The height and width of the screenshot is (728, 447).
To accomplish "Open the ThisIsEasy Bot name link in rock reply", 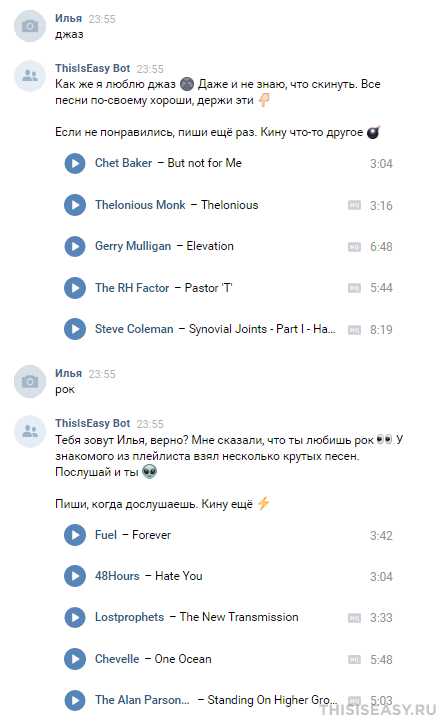I will pos(92,423).
